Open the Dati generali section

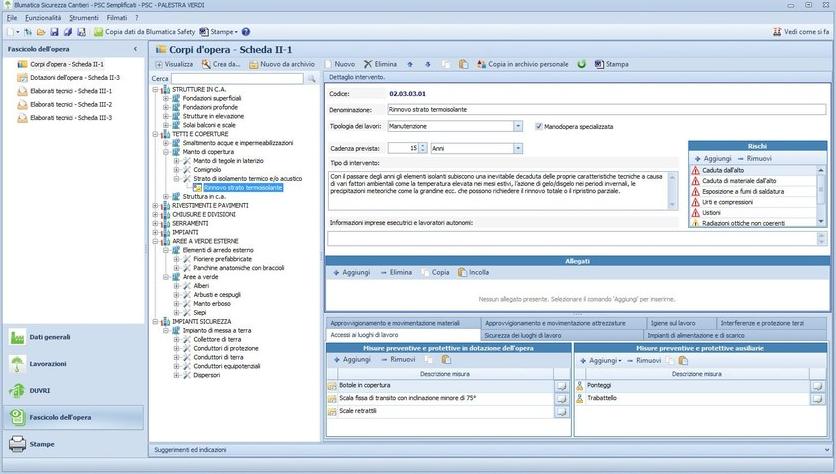74,337
